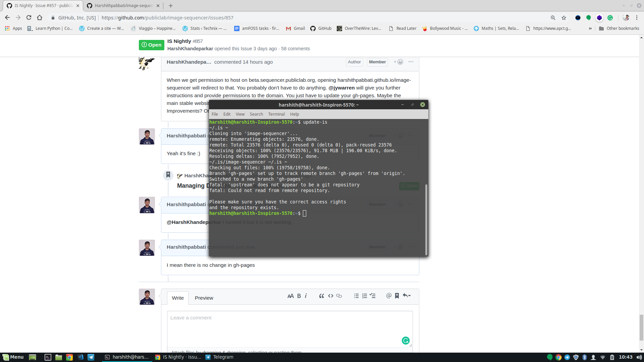The image size is (644, 362).
Task: Open the Bollywood Music bookmark
Action: tap(445, 28)
